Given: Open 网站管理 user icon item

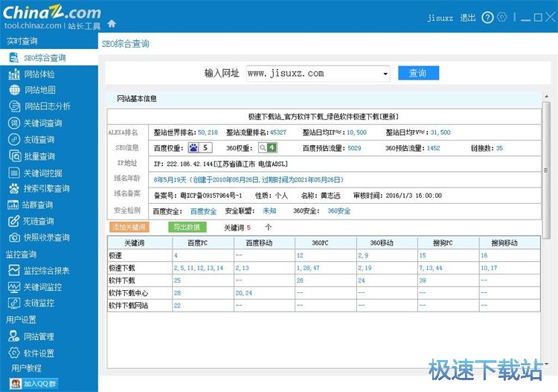Looking at the screenshot, I should [13, 336].
